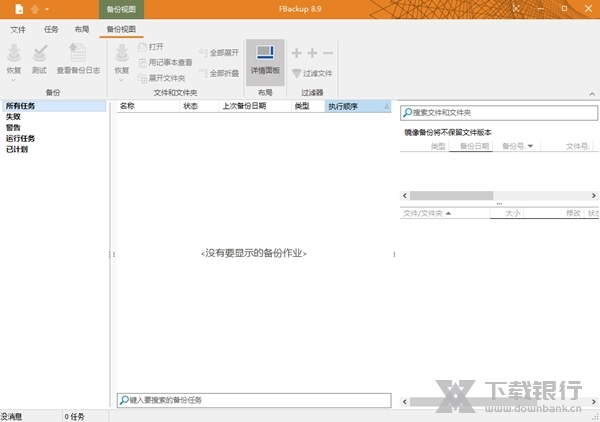Click the second plus filter icon
The width and height of the screenshot is (600, 422).
click(x=312, y=53)
